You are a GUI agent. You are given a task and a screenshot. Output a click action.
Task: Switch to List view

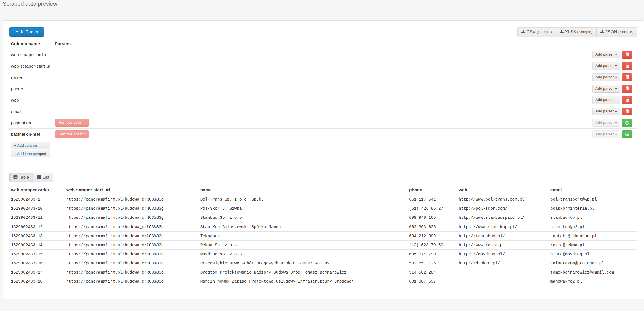[x=43, y=177]
